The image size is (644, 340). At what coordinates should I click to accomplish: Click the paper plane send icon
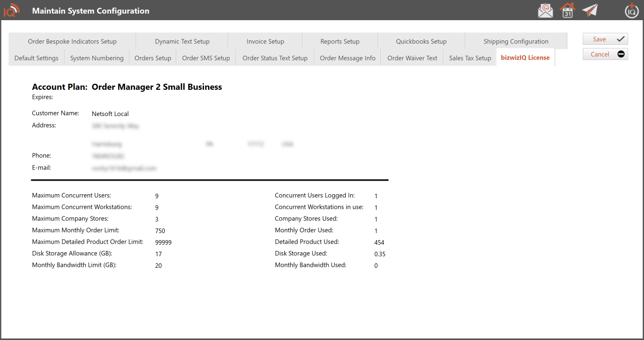(x=590, y=10)
